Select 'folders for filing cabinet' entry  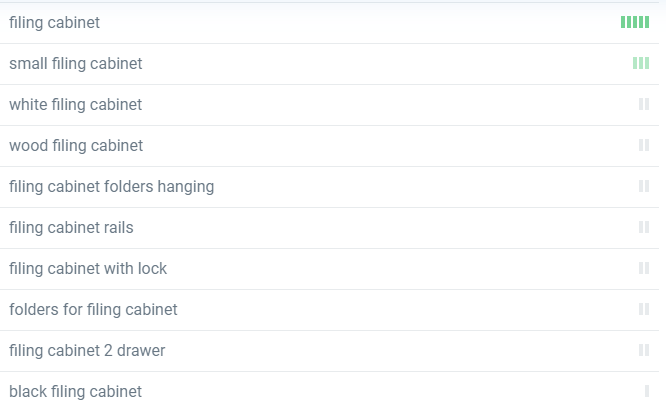tap(93, 309)
